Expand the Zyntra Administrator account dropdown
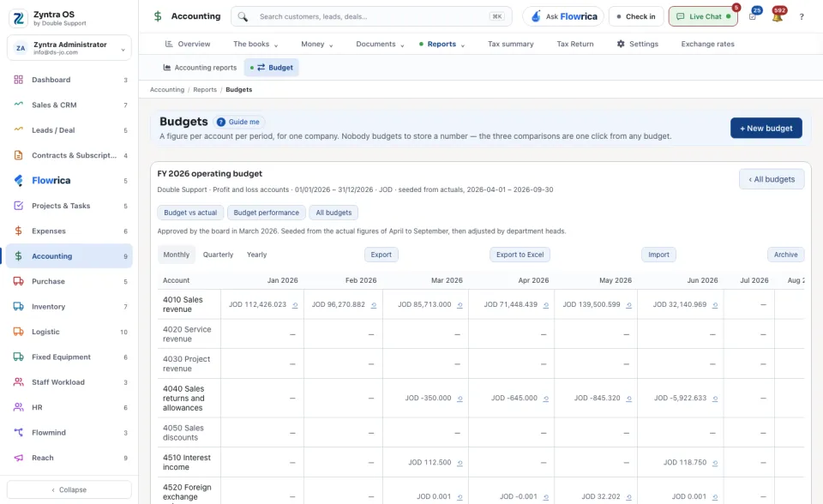The height and width of the screenshot is (504, 823). click(x=69, y=48)
